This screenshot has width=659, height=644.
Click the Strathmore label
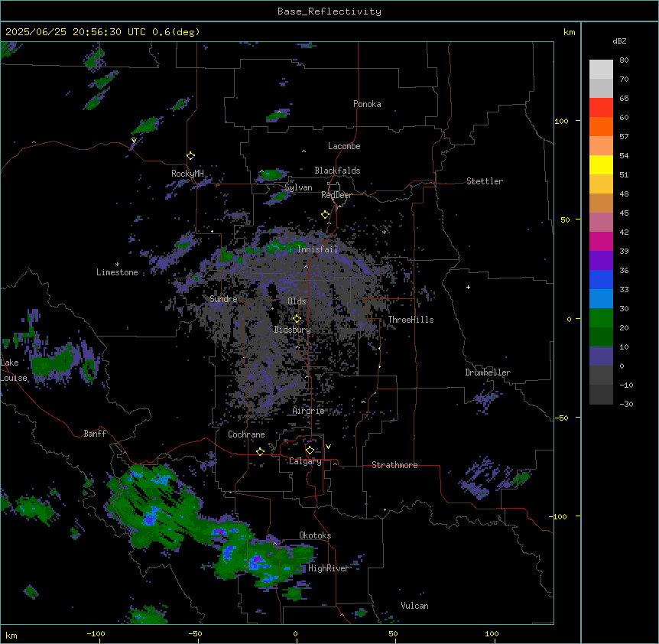click(x=394, y=465)
